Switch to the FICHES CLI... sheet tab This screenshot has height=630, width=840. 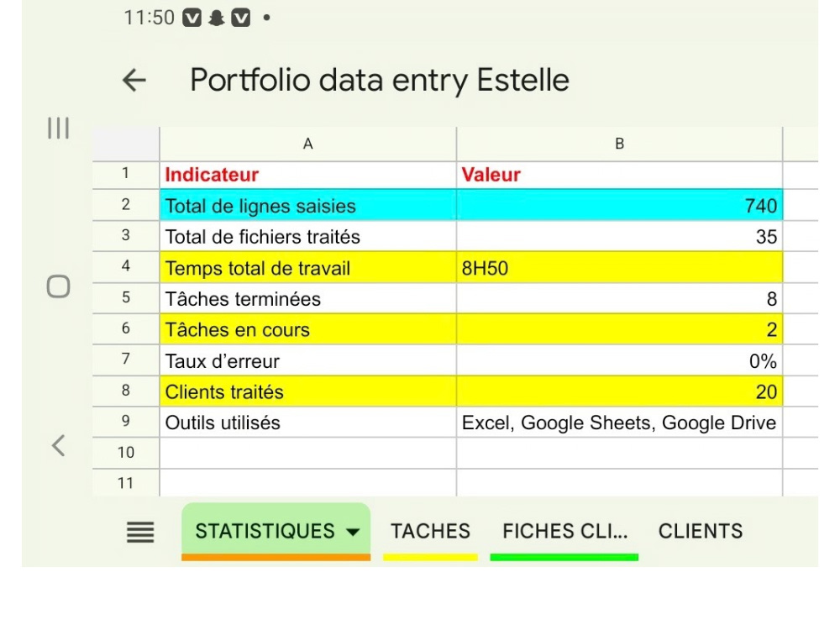point(564,532)
